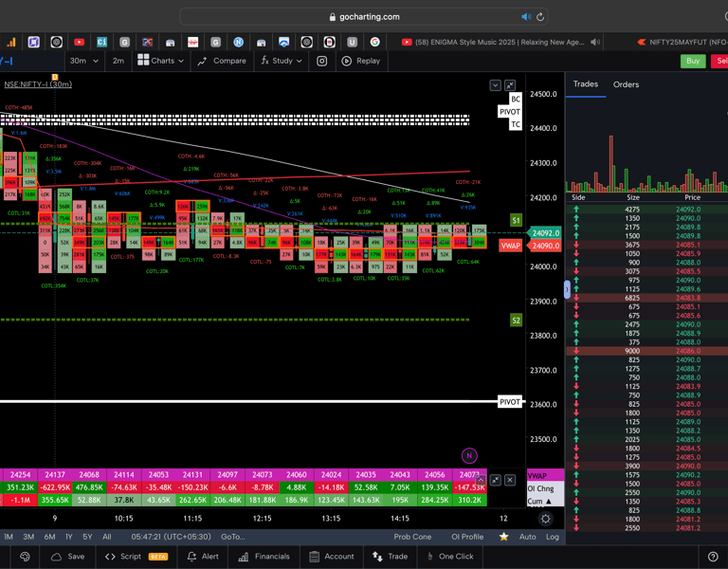
Task: Select the All range
Action: (107, 537)
